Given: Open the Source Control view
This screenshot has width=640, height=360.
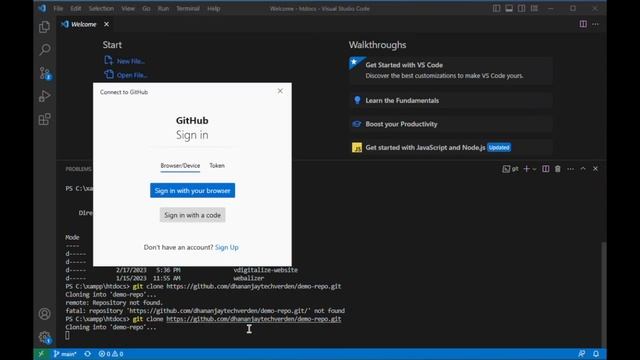Looking at the screenshot, I should click(x=44, y=73).
